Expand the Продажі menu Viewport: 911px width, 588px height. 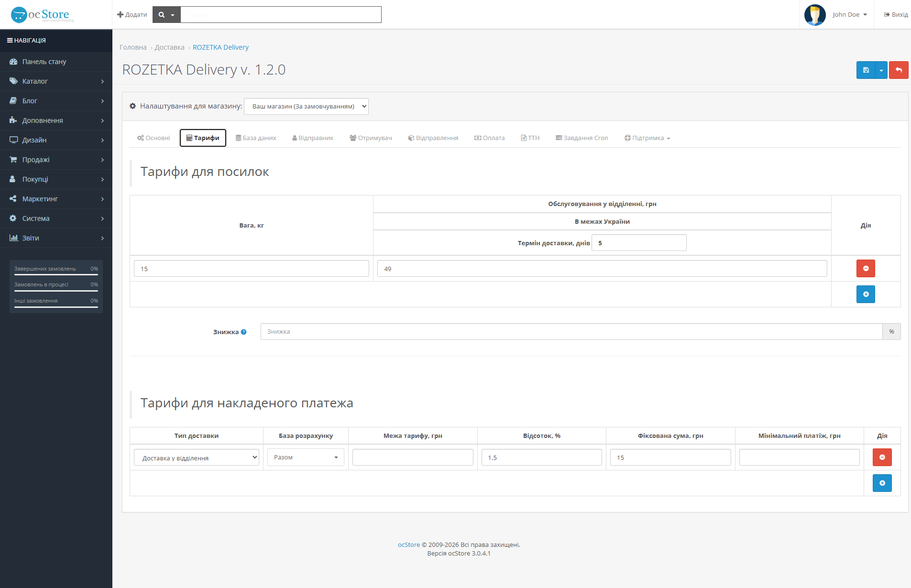[x=56, y=160]
